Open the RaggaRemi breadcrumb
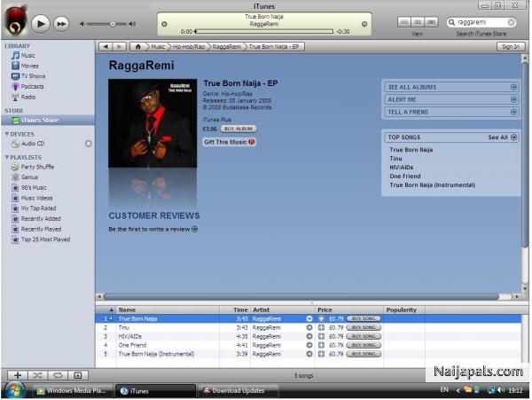532x400 pixels. point(227,47)
